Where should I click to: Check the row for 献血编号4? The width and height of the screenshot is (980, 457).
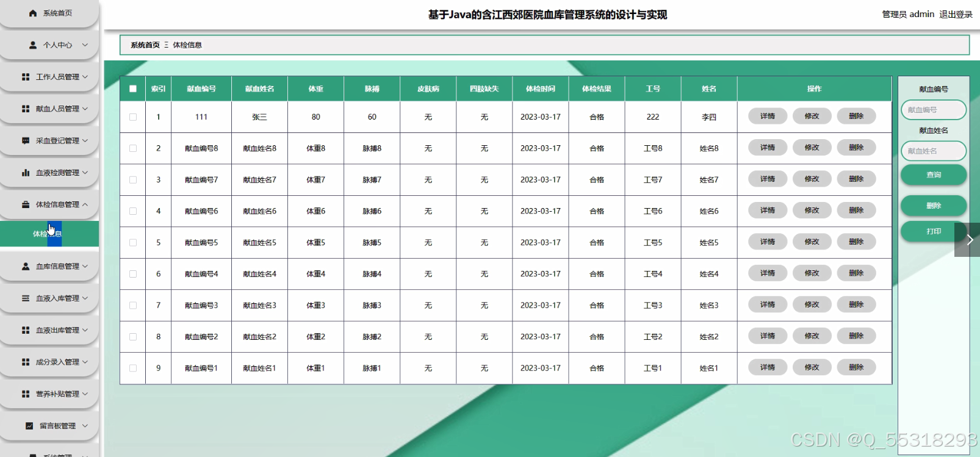pyautogui.click(x=133, y=274)
